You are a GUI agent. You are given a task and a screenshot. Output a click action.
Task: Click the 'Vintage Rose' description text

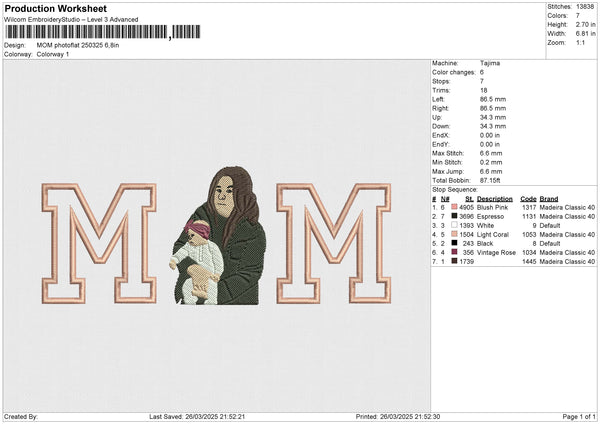(496, 253)
